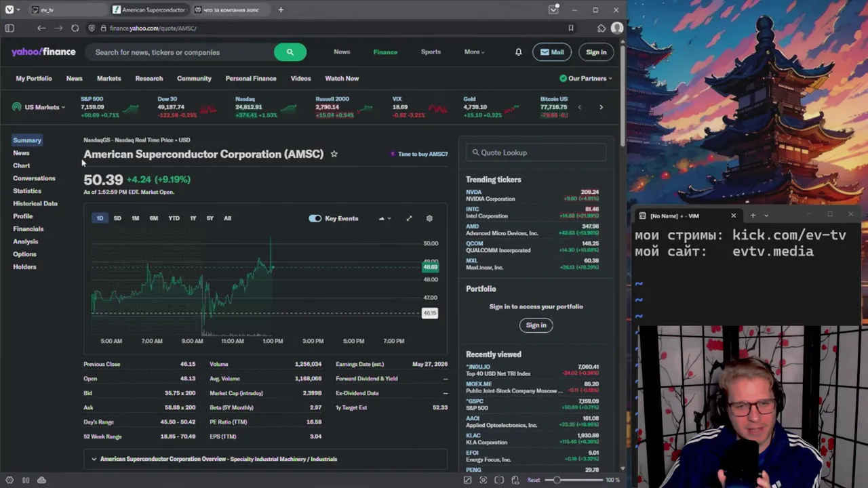This screenshot has width=868, height=488.
Task: Select 1D chart range
Action: (100, 218)
